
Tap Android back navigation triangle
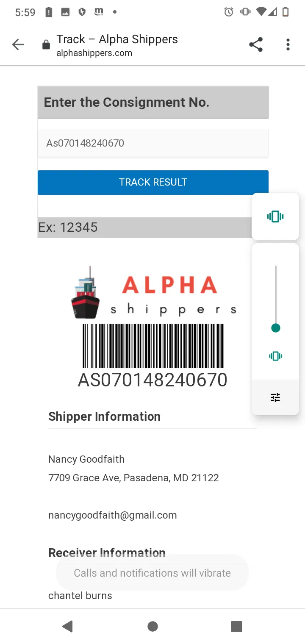tap(67, 626)
